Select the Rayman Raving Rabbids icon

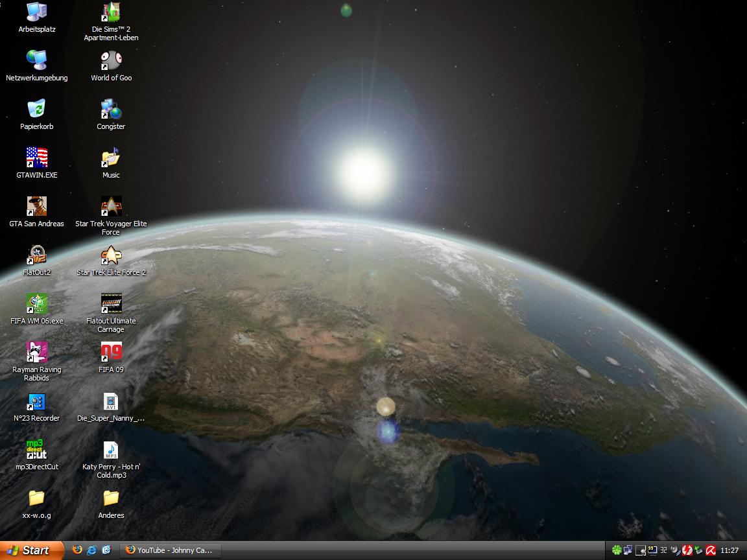(x=37, y=353)
